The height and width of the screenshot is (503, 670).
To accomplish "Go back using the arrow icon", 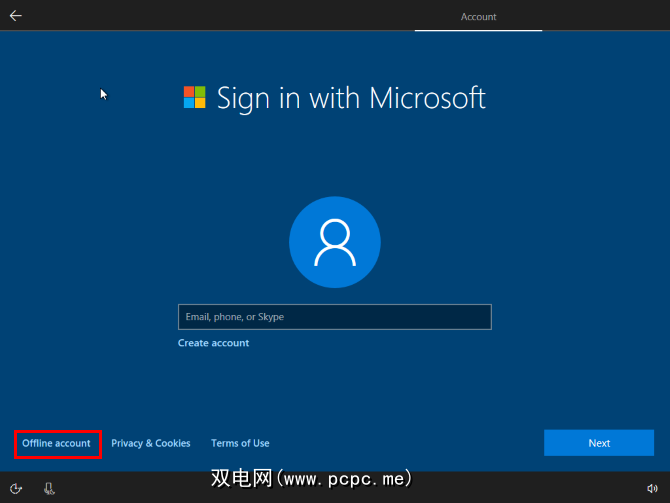I will (16, 16).
